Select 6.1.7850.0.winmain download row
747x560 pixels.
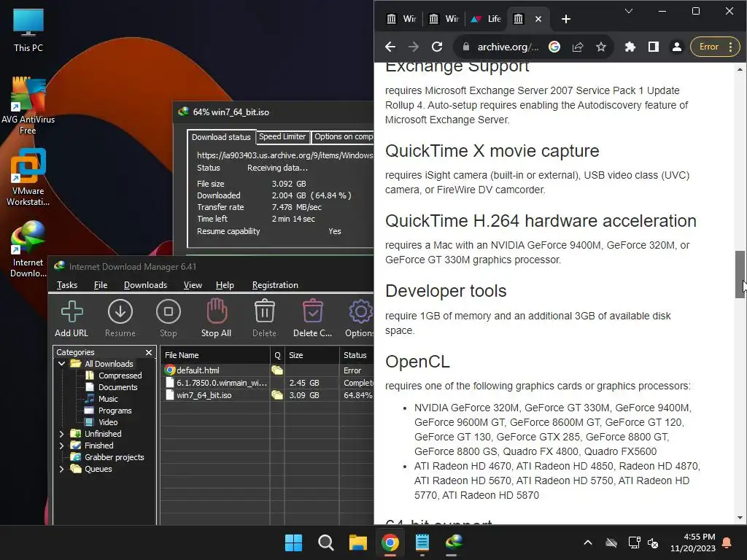tap(268, 383)
